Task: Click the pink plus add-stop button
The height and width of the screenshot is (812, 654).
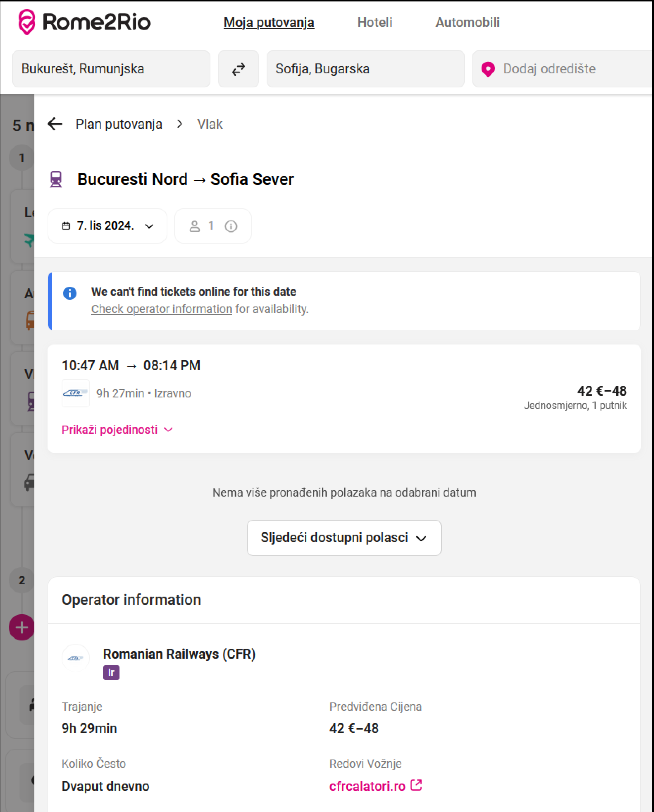Action: (x=22, y=627)
